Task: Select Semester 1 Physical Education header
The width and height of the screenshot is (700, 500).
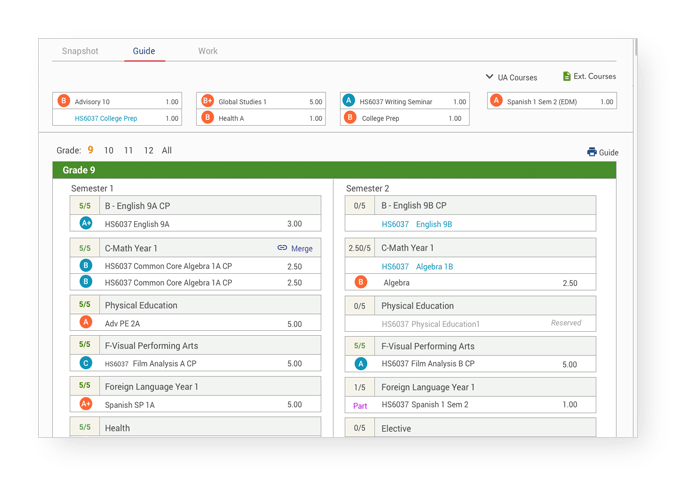Action: (195, 305)
